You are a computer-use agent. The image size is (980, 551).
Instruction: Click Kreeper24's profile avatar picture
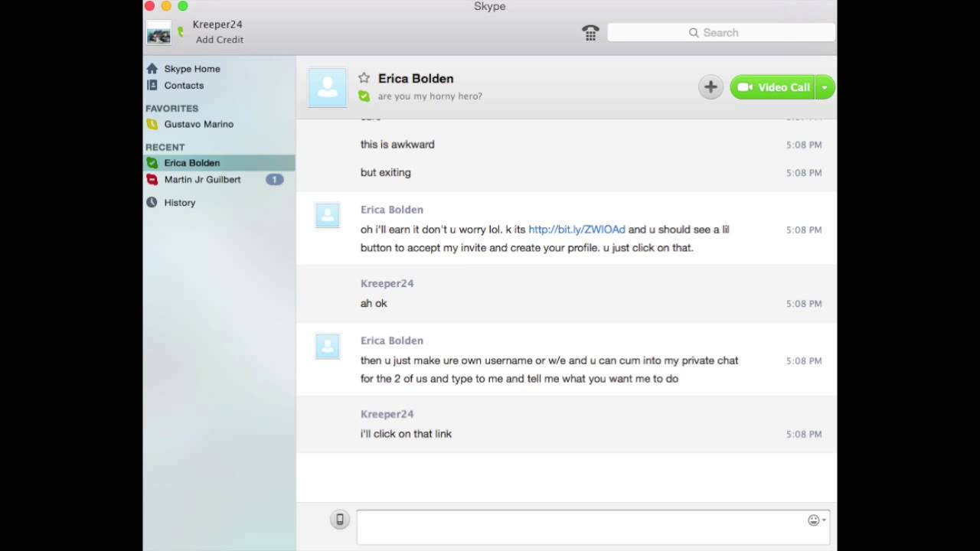tap(159, 33)
